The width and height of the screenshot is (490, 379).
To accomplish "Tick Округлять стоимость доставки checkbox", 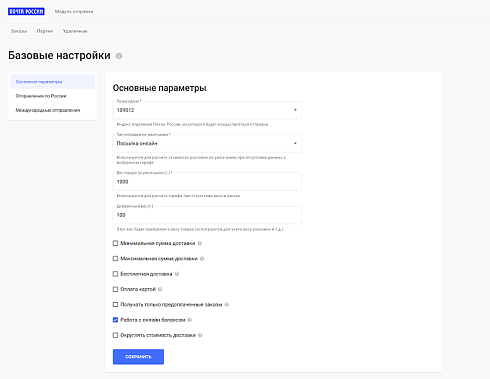I will pyautogui.click(x=115, y=335).
